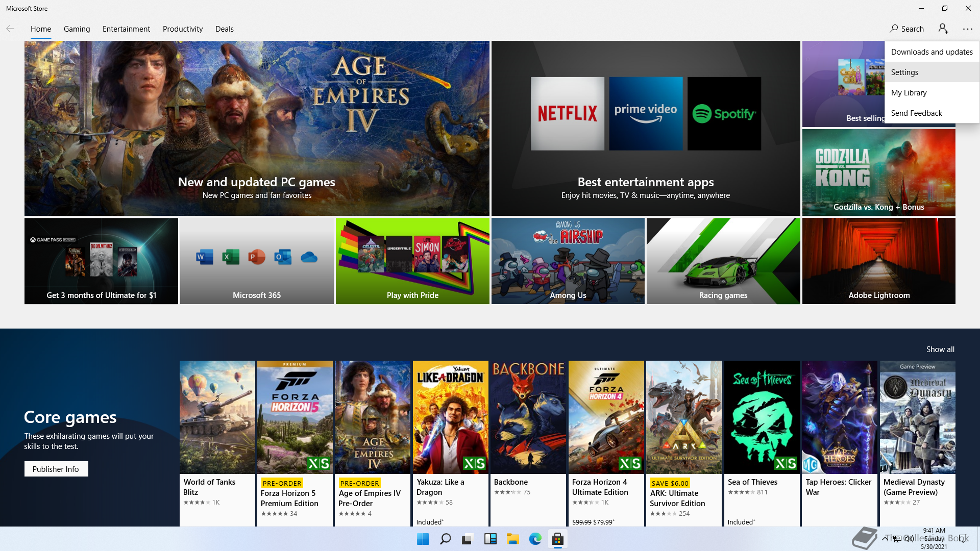Open notification center icon in tray
Screen dimensions: 980x551
963,538
